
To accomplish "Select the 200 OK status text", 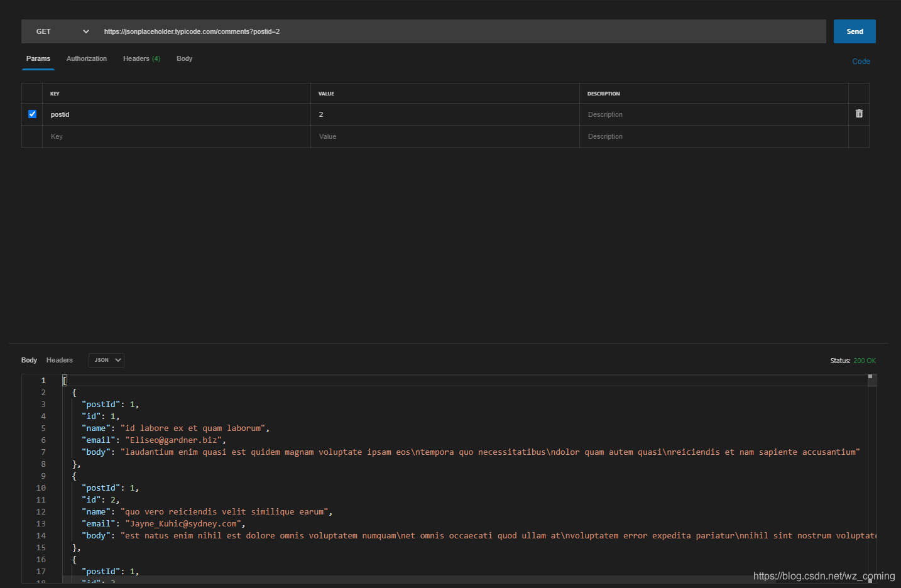I will pos(865,361).
